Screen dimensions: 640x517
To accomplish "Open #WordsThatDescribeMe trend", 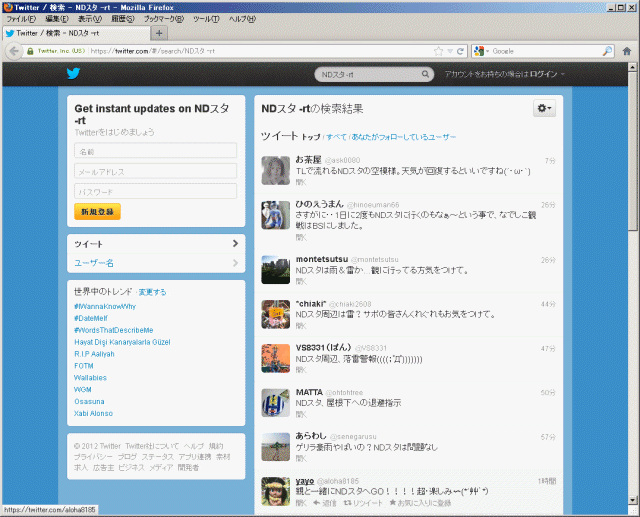I will (113, 330).
